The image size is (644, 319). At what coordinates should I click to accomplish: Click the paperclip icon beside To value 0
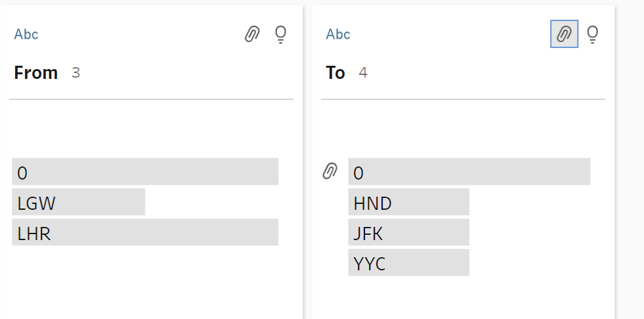coord(330,172)
